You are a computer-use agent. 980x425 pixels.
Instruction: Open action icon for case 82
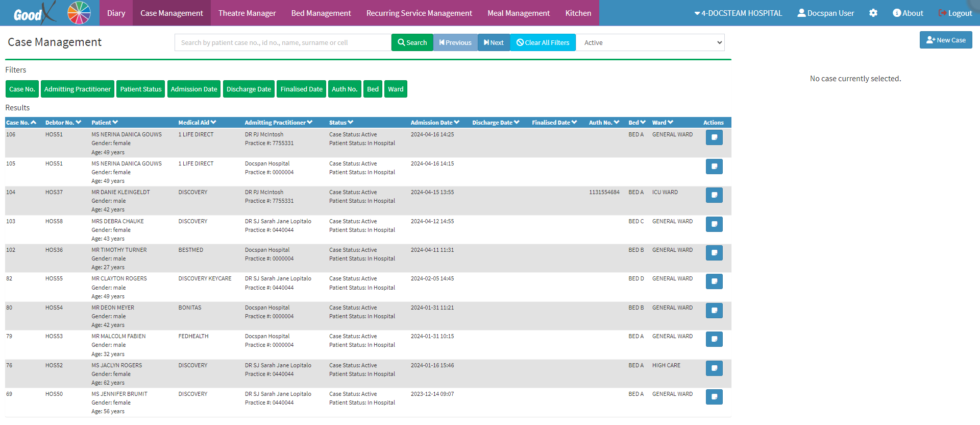pyautogui.click(x=714, y=281)
